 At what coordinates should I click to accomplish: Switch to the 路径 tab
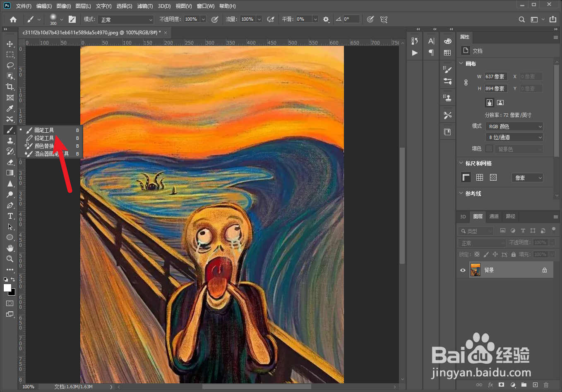511,216
